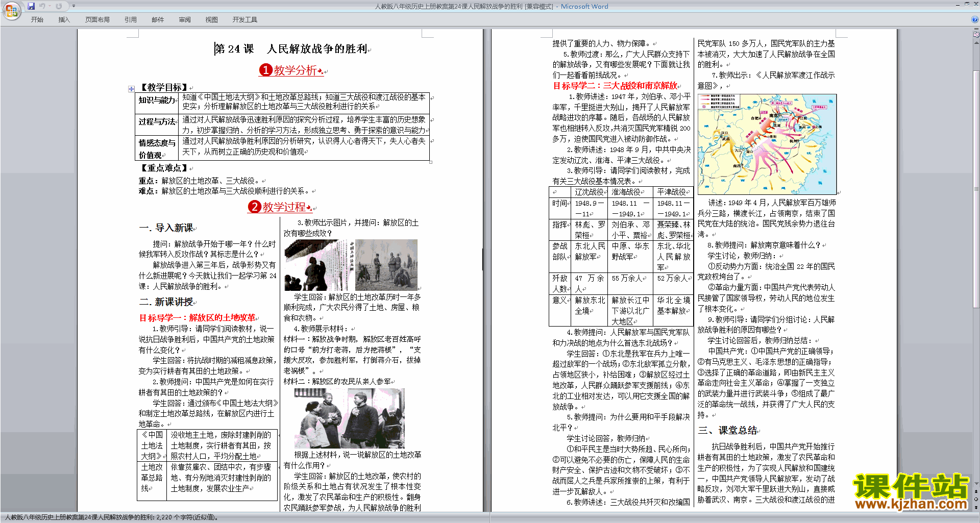Image resolution: width=980 pixels, height=523 pixels.
Task: Select the land reform black-and-white photo
Action: [319, 265]
